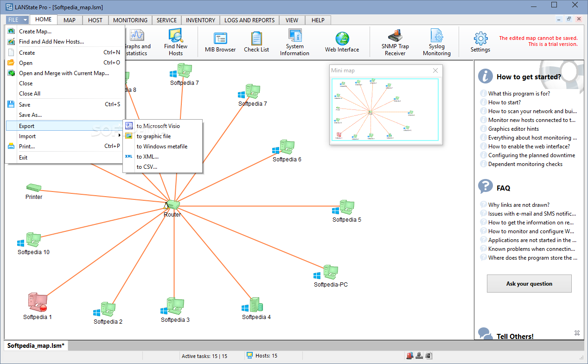
Task: Select the red Softpedia 1 host icon
Action: (37, 302)
